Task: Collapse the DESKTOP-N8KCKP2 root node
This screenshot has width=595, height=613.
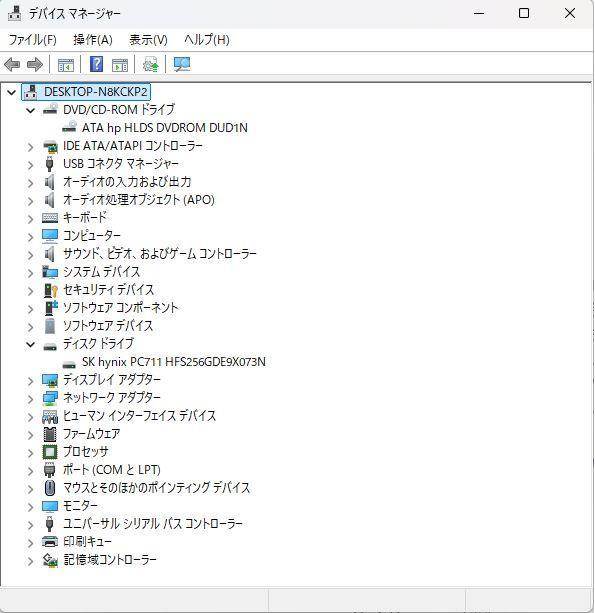Action: click(11, 93)
